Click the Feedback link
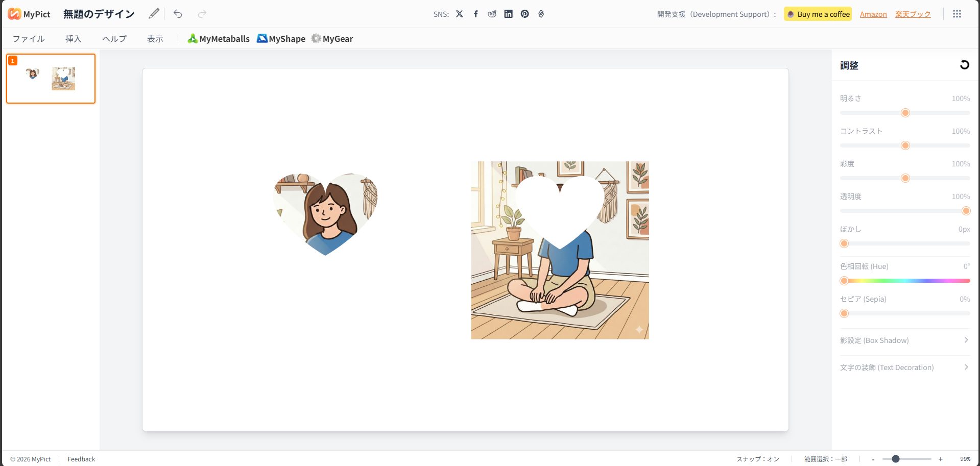This screenshot has height=466, width=980. [81, 459]
